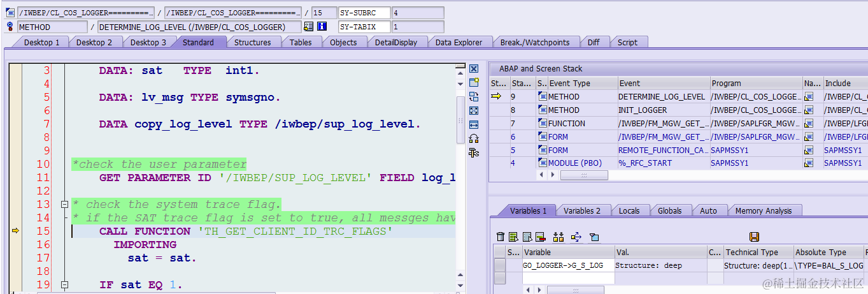Image resolution: width=868 pixels, height=294 pixels.
Task: Click the second list icon in Variables toolbar
Action: 527,237
